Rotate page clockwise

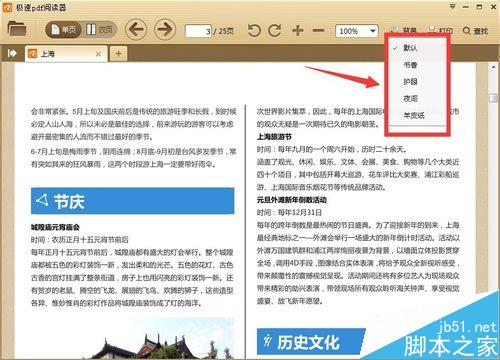275,31
